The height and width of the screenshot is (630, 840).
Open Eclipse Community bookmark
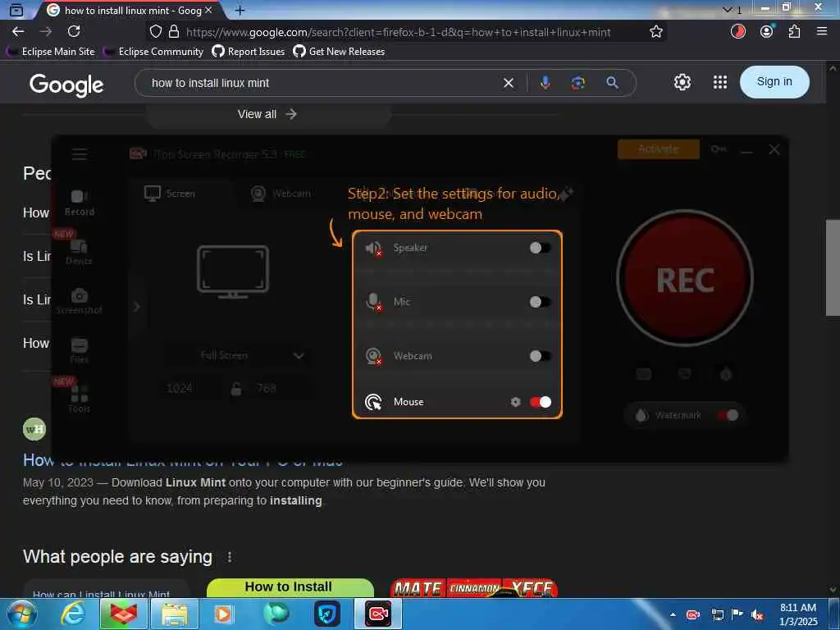tap(153, 52)
